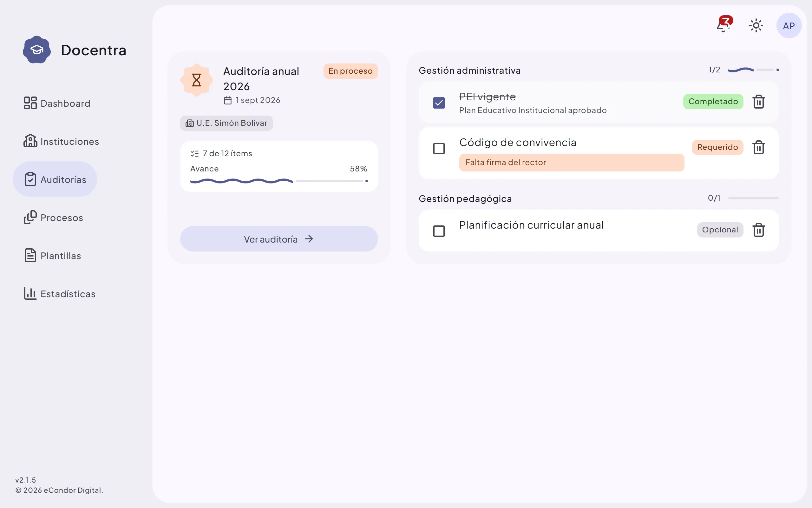This screenshot has width=812, height=508.
Task: Click the Auditoría anual 2026 title
Action: click(x=261, y=79)
